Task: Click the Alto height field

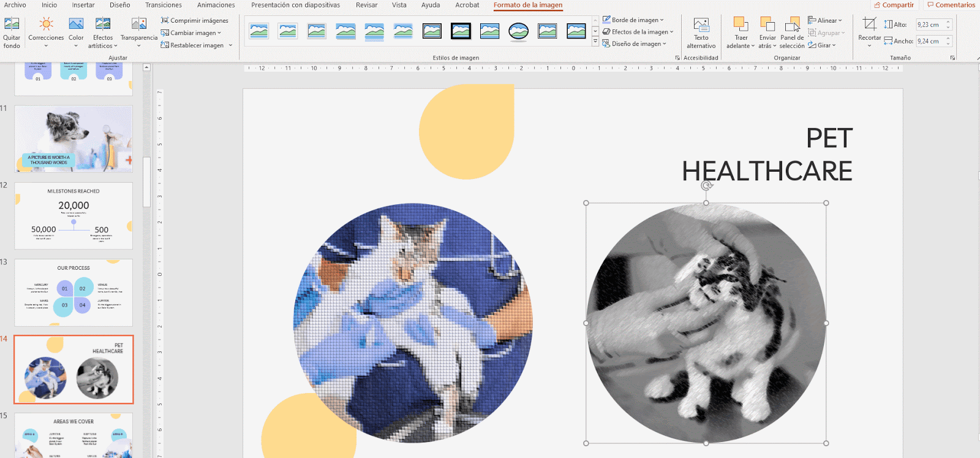Action: coord(930,25)
